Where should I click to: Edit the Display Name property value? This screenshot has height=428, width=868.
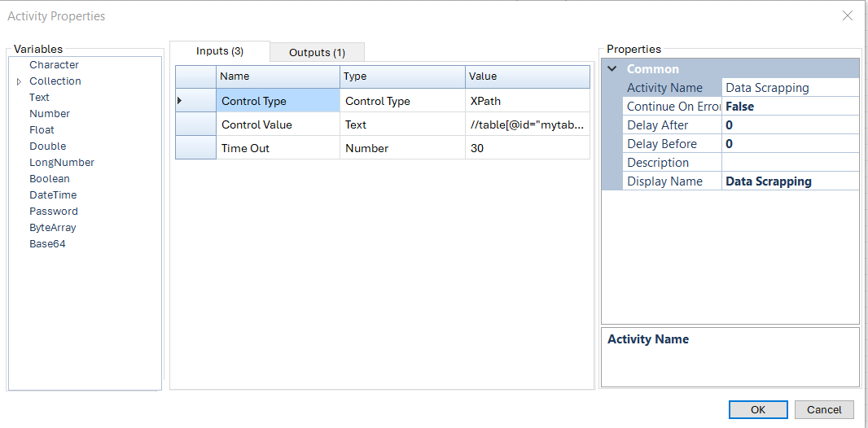(x=790, y=181)
